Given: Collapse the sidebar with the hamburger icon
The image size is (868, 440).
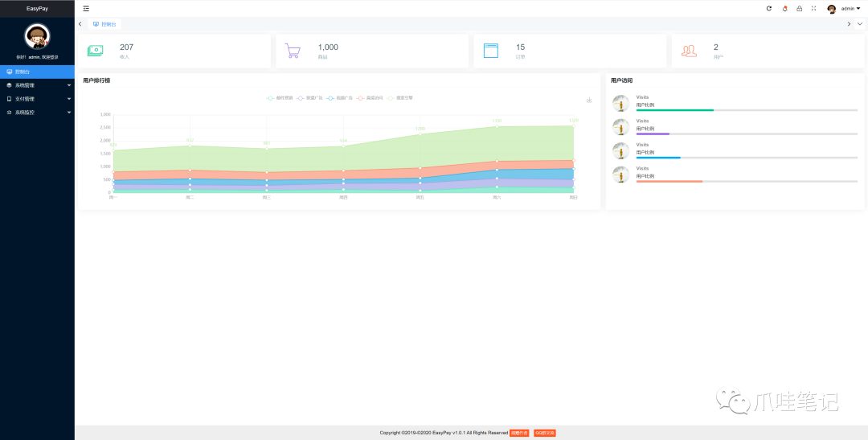Looking at the screenshot, I should [86, 8].
